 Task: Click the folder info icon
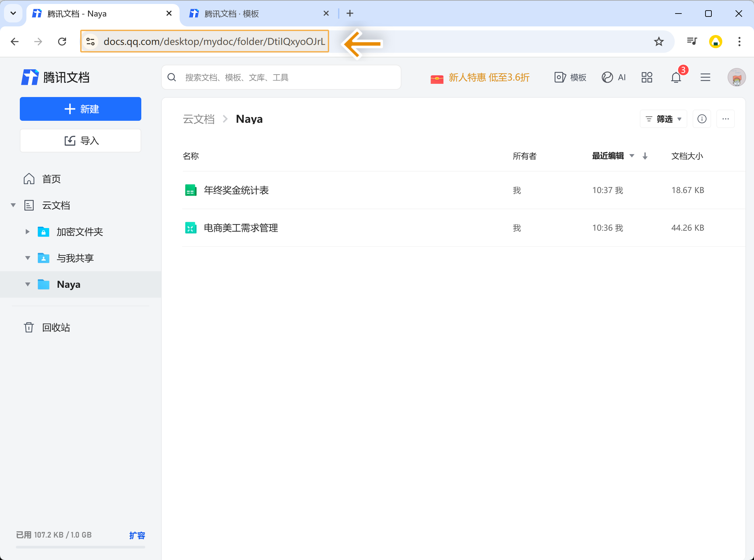[x=702, y=119]
